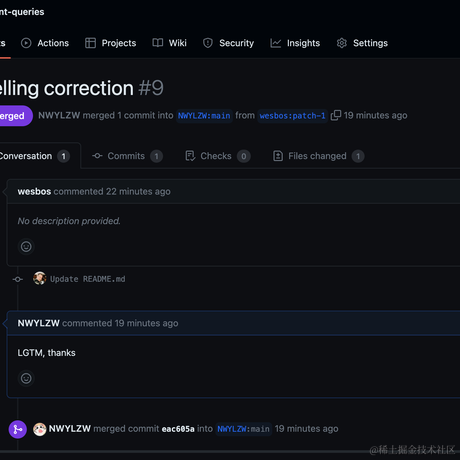Image resolution: width=460 pixels, height=460 pixels.
Task: Click wesbos avatar beside Update README.md
Action: point(40,278)
